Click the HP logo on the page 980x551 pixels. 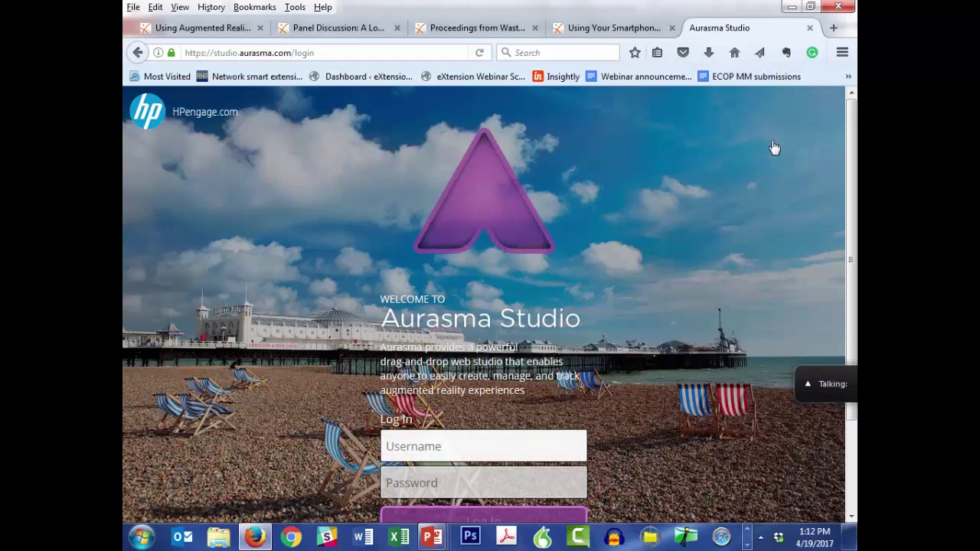pyautogui.click(x=147, y=112)
